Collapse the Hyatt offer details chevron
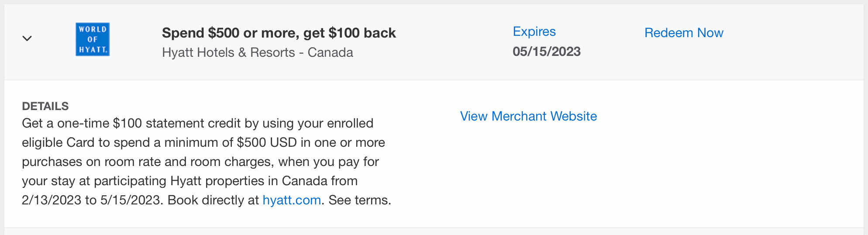The image size is (868, 235). (27, 38)
